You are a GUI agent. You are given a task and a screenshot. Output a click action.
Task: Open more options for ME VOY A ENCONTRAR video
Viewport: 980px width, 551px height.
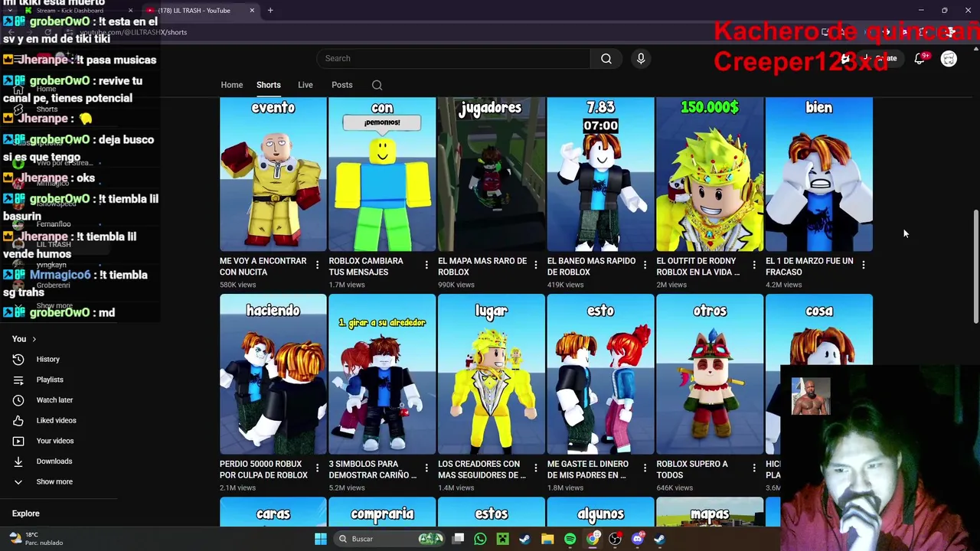[317, 265]
